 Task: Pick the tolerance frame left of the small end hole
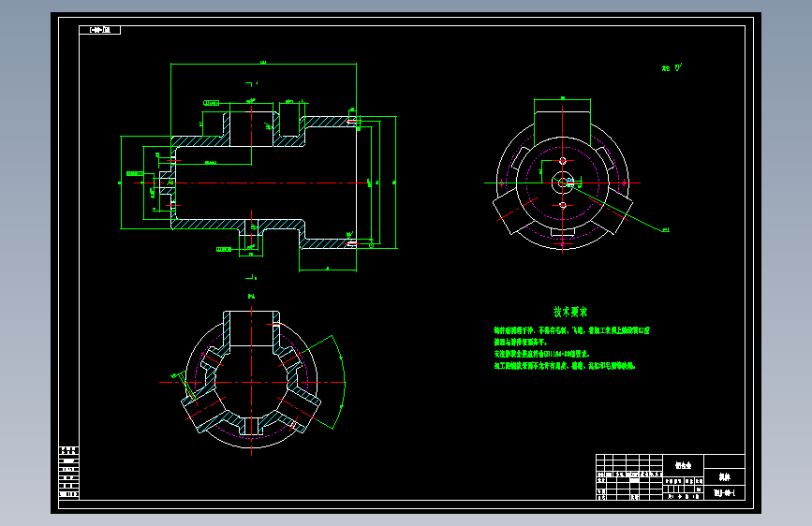(x=135, y=173)
